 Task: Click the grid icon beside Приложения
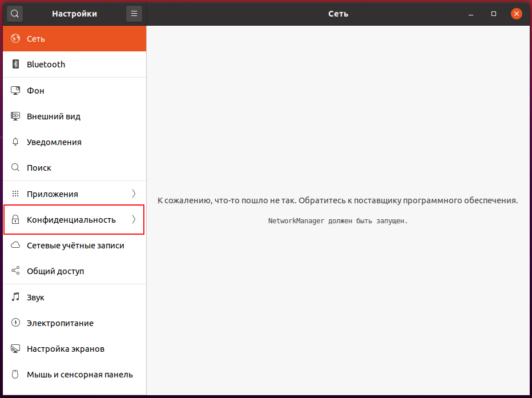(x=15, y=194)
